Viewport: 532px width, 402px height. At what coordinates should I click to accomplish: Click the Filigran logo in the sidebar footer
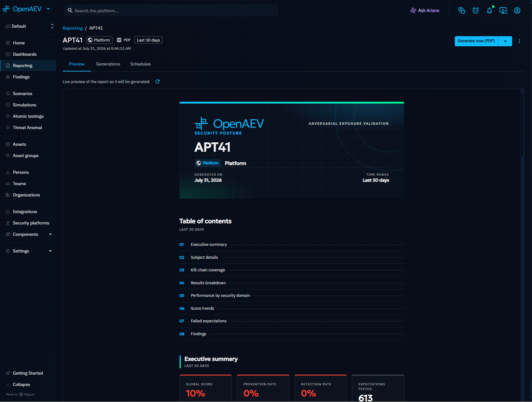click(27, 394)
